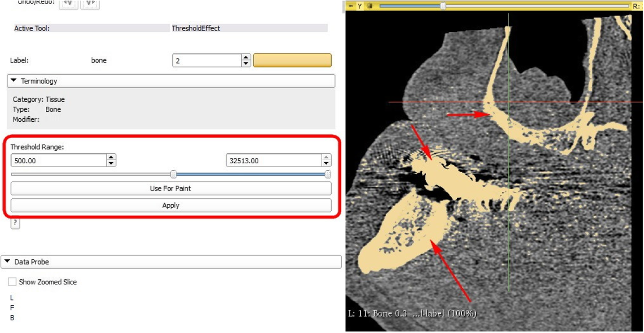This screenshot has width=644, height=333.
Task: Enable Show Zoomed Slice checkbox
Action: 12,282
